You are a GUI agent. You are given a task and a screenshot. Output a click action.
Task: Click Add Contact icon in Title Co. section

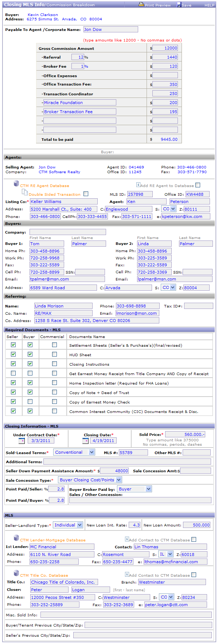point(127,575)
